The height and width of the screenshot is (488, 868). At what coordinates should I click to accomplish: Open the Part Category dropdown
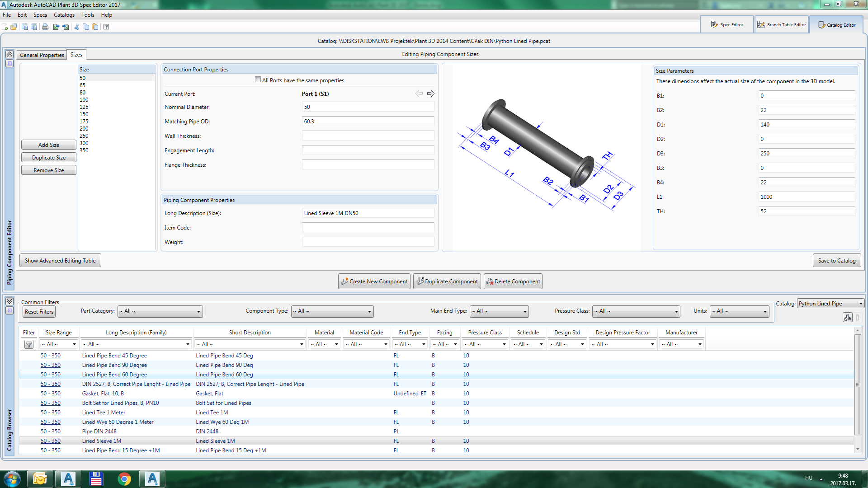(x=160, y=311)
